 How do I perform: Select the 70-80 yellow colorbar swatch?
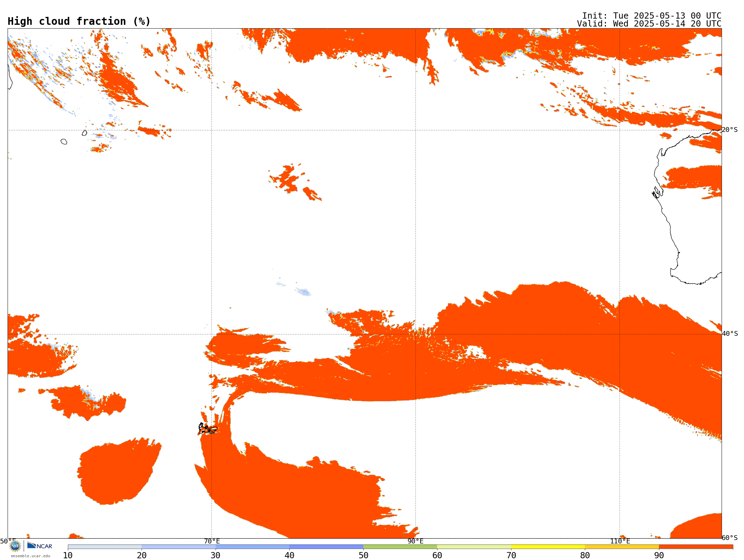pos(548,547)
